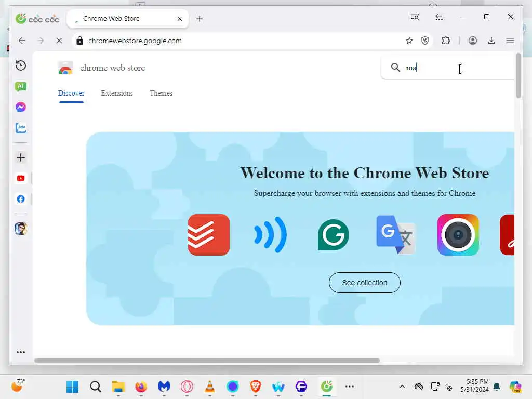Click the forward navigation arrow
The width and height of the screenshot is (532, 399).
41,41
